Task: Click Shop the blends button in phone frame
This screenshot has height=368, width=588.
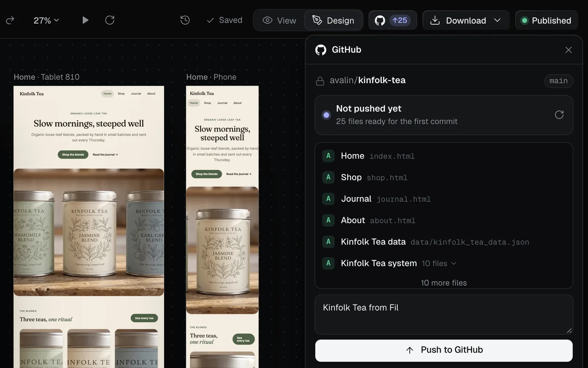Action: 207,174
